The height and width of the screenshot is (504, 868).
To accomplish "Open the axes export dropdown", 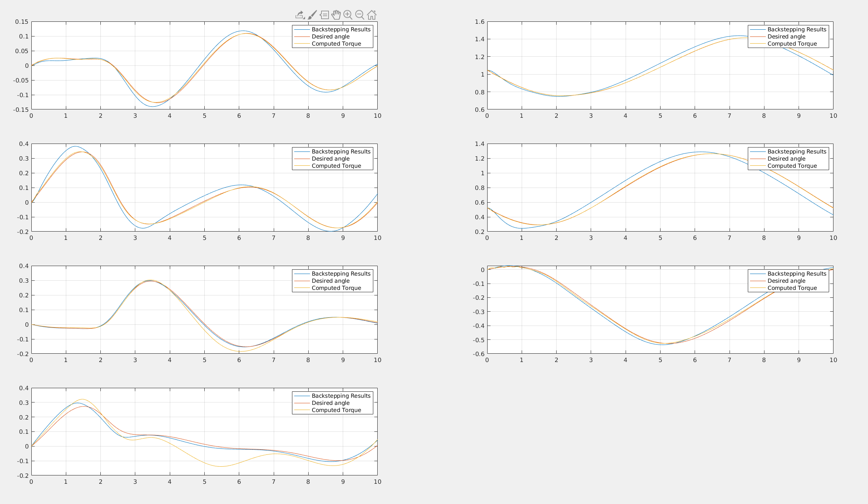I will pyautogui.click(x=300, y=15).
